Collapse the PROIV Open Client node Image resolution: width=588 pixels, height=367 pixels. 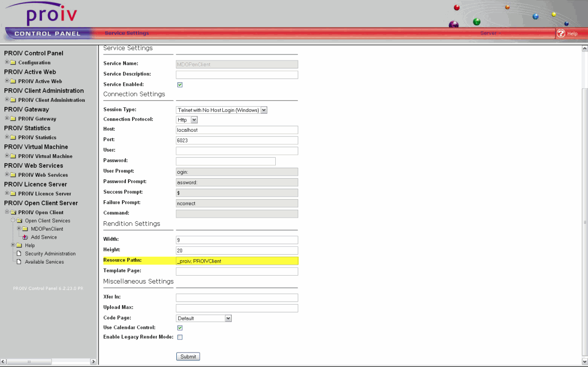point(7,212)
